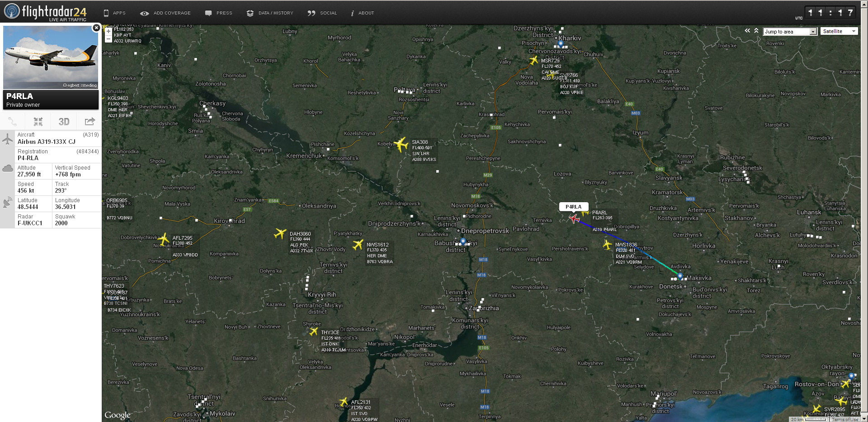The image size is (868, 422).
Task: Click the Flightradar24 logo
Action: [x=45, y=12]
